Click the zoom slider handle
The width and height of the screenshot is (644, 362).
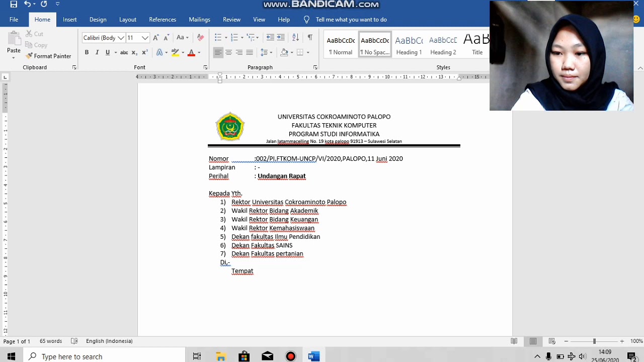point(594,341)
